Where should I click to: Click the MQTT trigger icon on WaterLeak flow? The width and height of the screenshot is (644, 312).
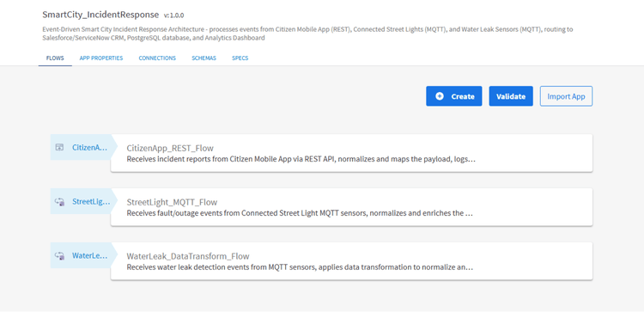(59, 255)
